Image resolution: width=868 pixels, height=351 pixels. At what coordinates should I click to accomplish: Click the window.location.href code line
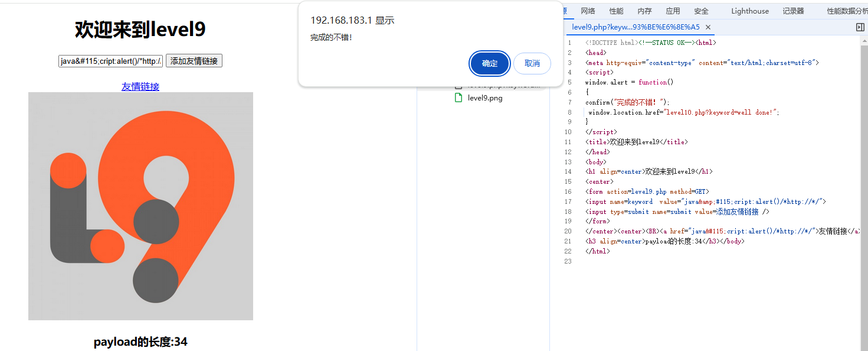click(x=684, y=112)
